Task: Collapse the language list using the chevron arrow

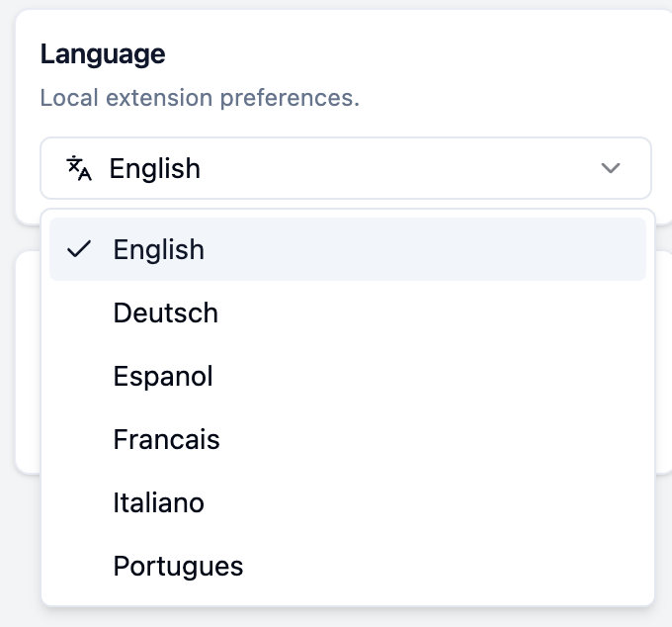Action: (x=611, y=168)
